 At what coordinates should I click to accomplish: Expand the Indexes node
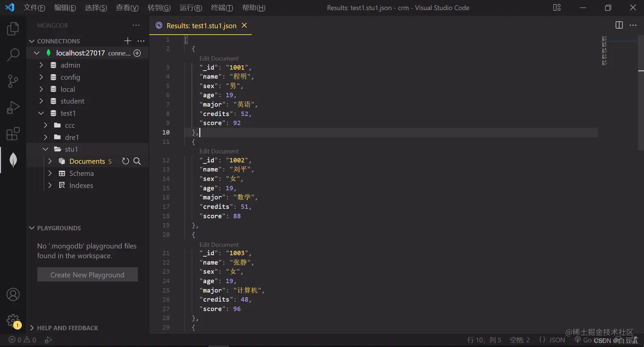50,185
